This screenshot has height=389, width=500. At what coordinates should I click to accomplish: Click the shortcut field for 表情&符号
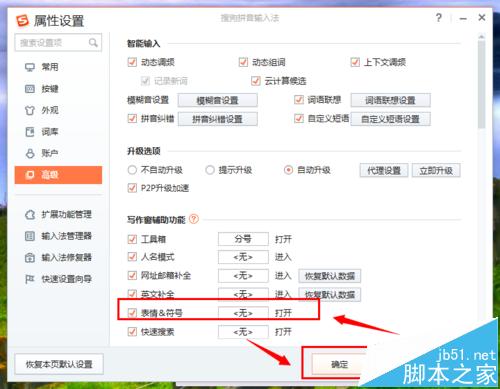[243, 313]
